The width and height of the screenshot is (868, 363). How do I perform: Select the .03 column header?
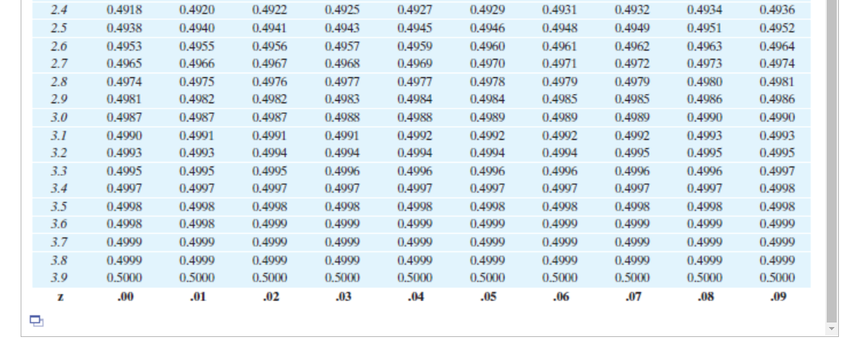[x=343, y=297]
